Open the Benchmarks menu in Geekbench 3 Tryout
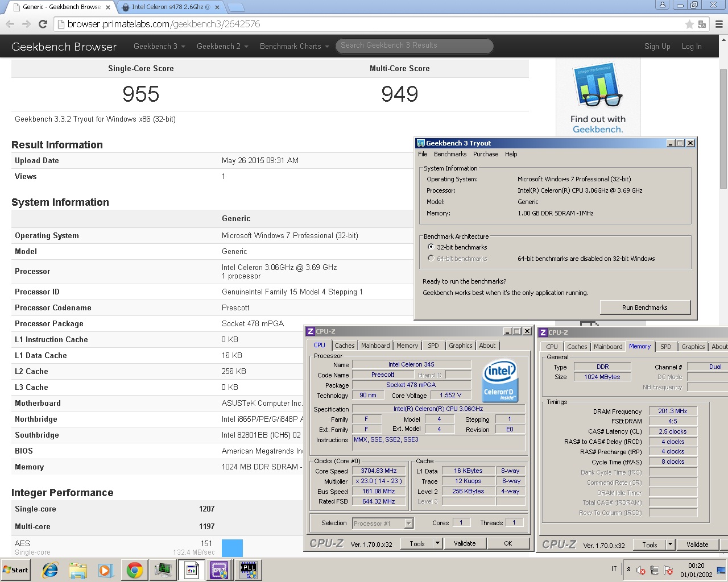Image resolution: width=728 pixels, height=582 pixels. (x=450, y=154)
